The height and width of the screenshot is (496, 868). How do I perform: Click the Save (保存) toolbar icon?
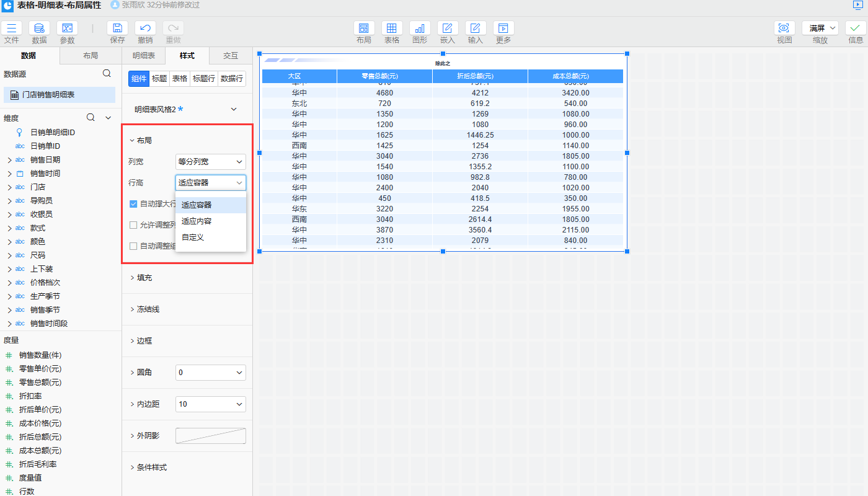tap(117, 29)
